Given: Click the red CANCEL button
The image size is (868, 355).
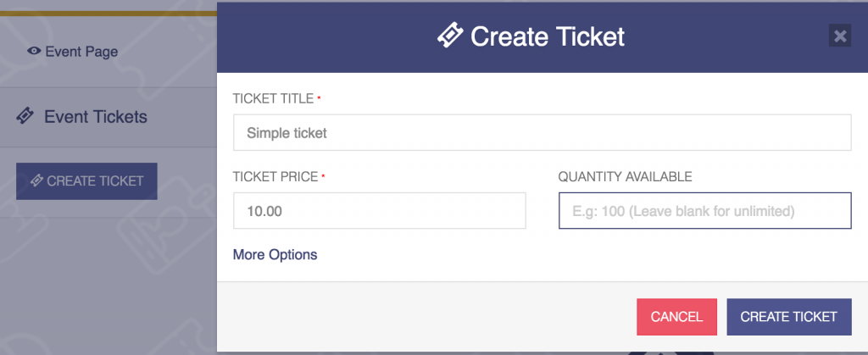Looking at the screenshot, I should 676,317.
